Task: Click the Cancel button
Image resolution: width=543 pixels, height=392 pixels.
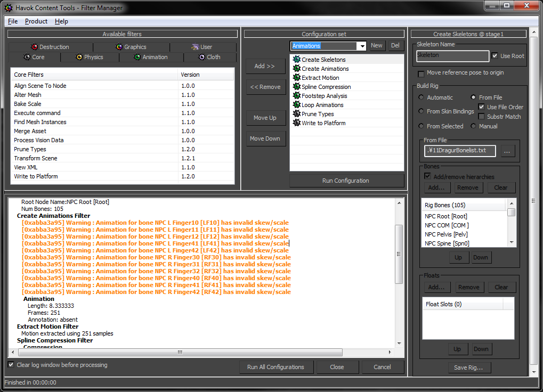Action: click(x=383, y=367)
